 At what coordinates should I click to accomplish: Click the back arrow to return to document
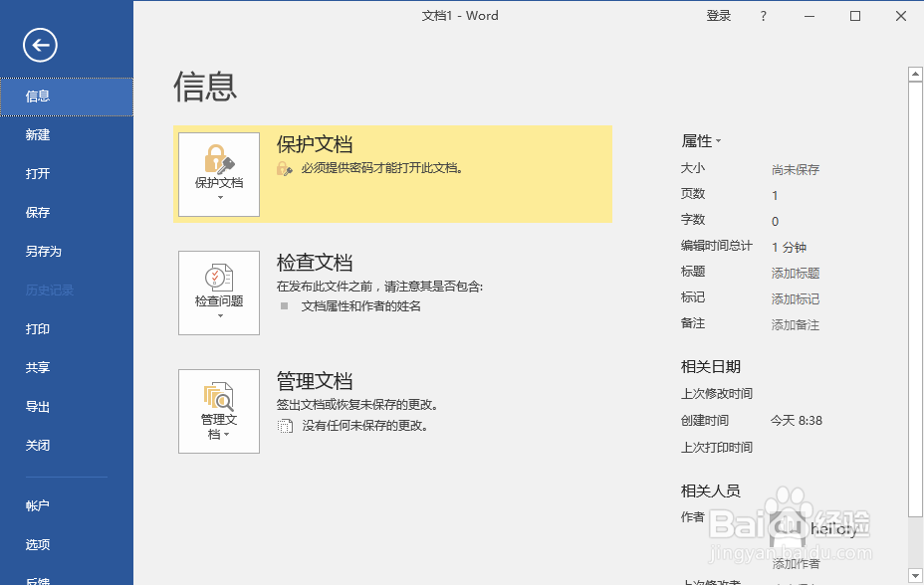(x=40, y=46)
